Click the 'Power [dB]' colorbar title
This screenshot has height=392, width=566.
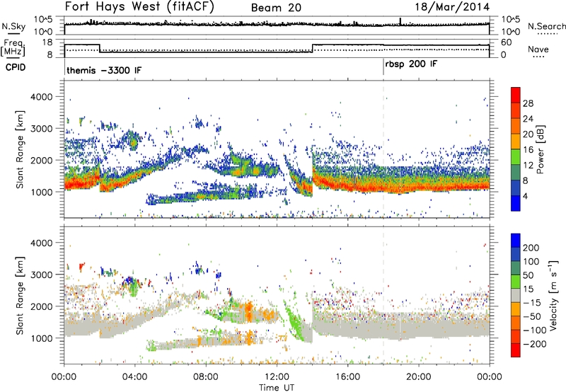click(x=540, y=149)
